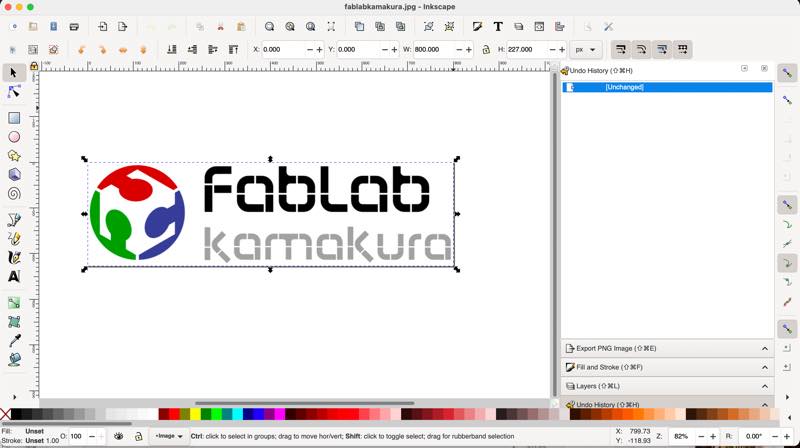Select the Unchanged history entry
The height and width of the screenshot is (448, 800).
pyautogui.click(x=667, y=87)
